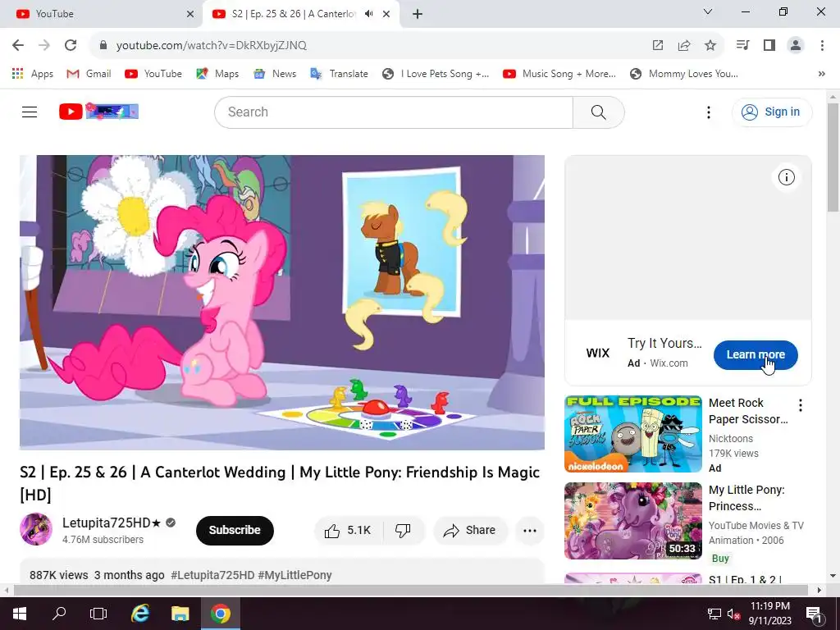
Task: Open Windows taskbar search
Action: click(59, 614)
